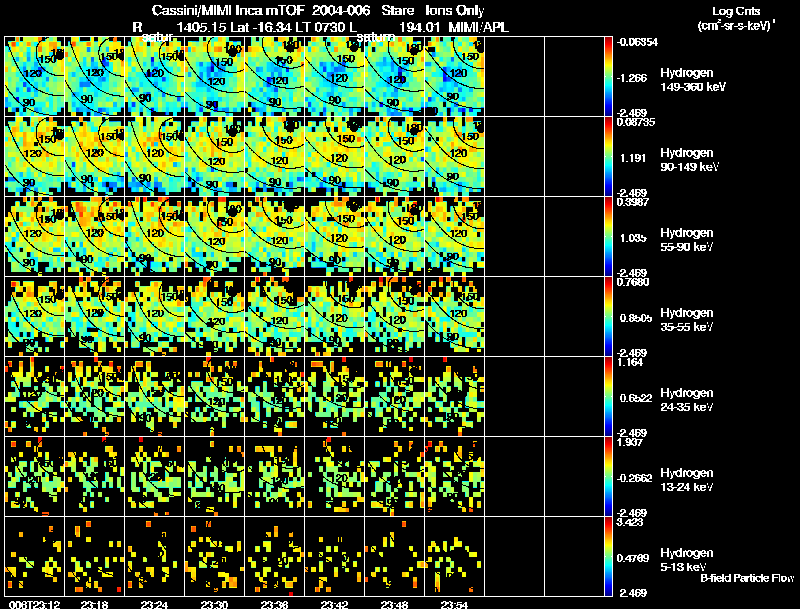Click the '23:54' time label
800x609 pixels.
pos(454,604)
